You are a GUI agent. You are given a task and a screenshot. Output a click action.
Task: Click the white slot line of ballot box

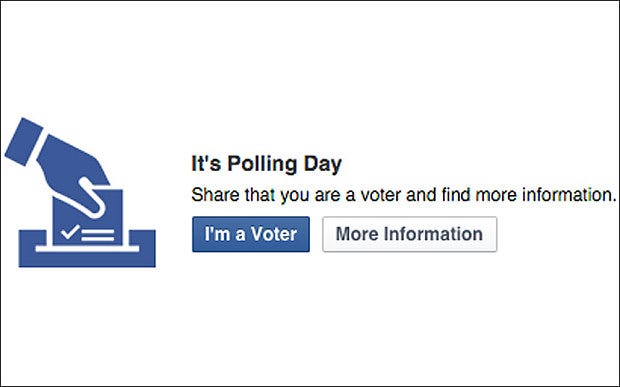(87, 249)
